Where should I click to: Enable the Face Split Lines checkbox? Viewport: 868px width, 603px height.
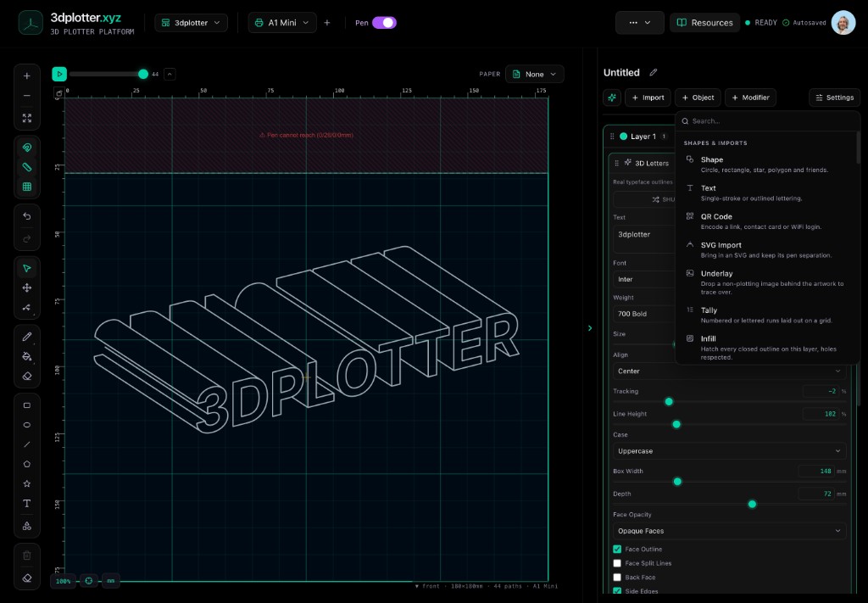[617, 563]
